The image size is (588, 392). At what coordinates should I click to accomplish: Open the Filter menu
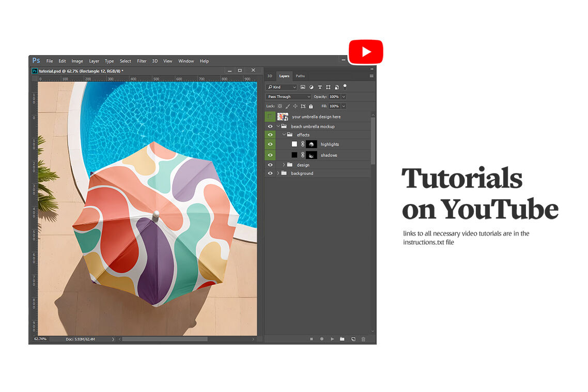(x=142, y=61)
